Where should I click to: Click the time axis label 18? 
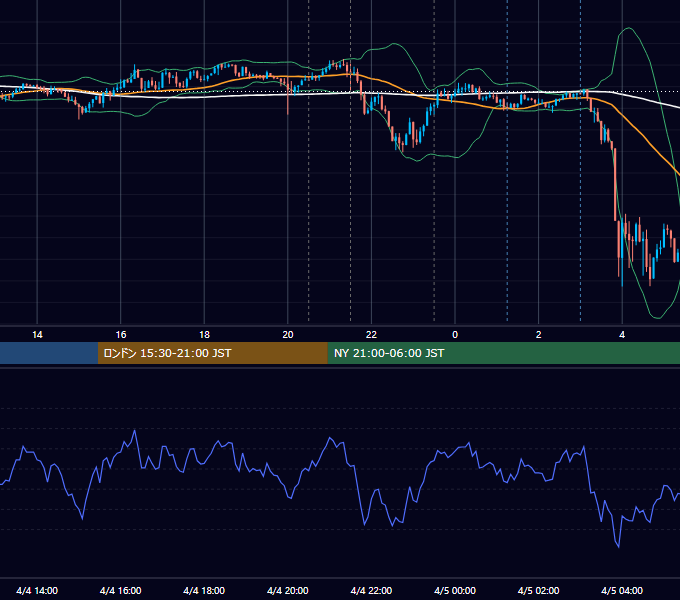click(x=204, y=335)
